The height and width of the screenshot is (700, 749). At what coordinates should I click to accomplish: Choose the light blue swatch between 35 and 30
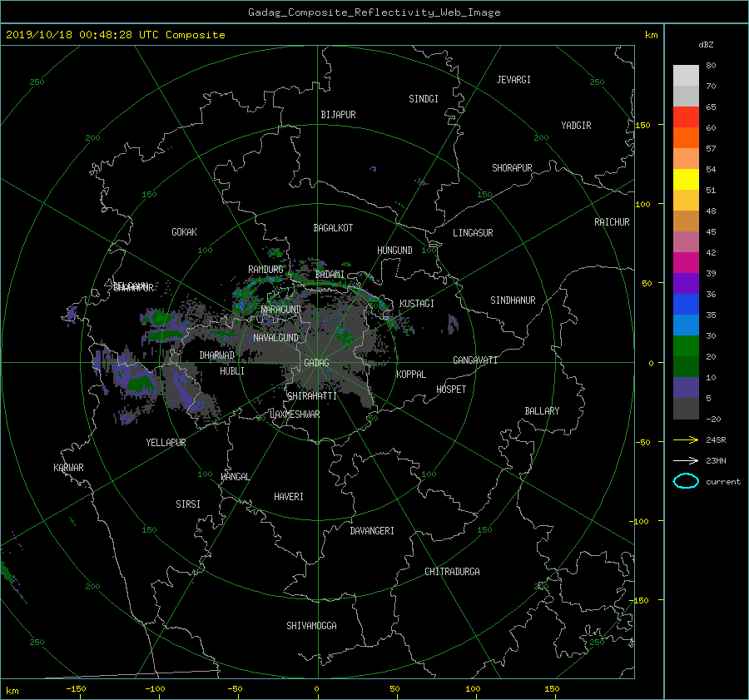point(686,325)
